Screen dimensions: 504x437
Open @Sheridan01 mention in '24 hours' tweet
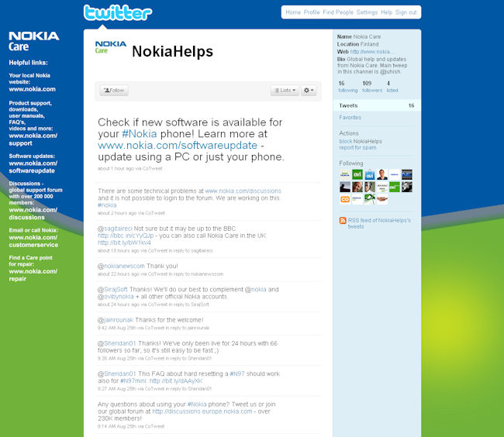[x=116, y=343]
